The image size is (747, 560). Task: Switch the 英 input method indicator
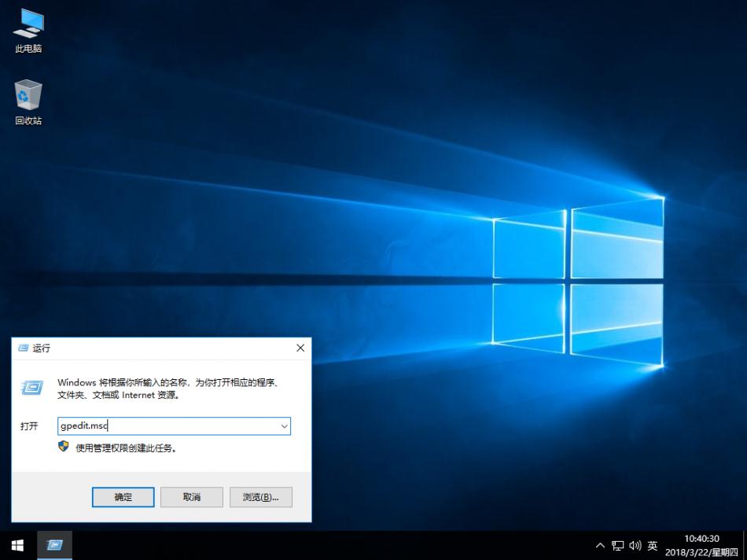click(652, 545)
